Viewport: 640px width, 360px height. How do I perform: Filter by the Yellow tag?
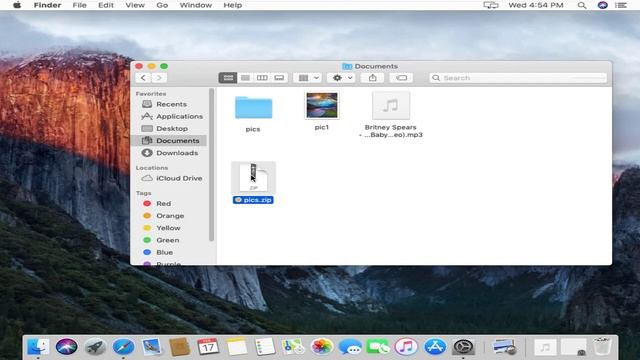pyautogui.click(x=169, y=228)
